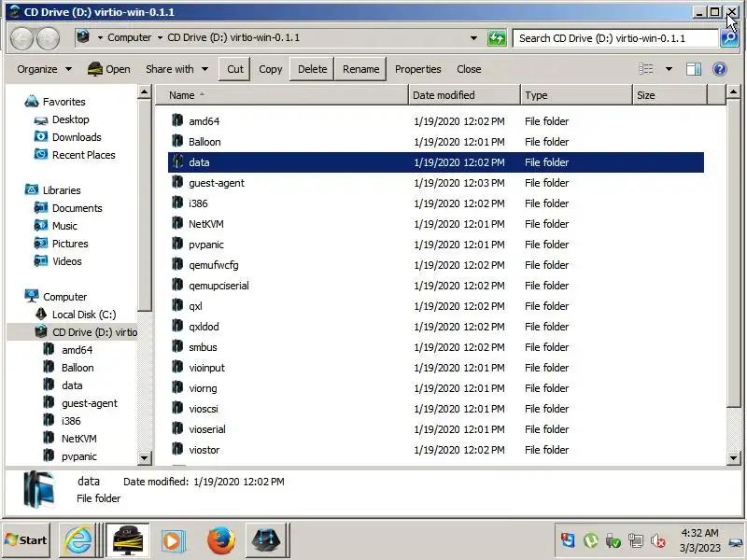Click the navigation pane scroll down arrow
This screenshot has width=747, height=560.
(145, 457)
